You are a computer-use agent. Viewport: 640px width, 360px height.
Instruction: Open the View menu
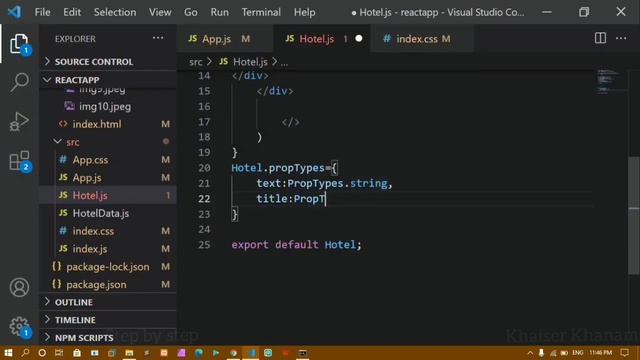[x=160, y=12]
